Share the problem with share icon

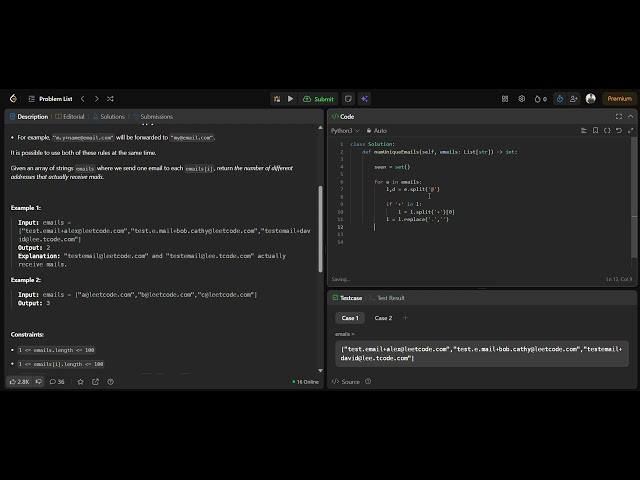coord(96,382)
